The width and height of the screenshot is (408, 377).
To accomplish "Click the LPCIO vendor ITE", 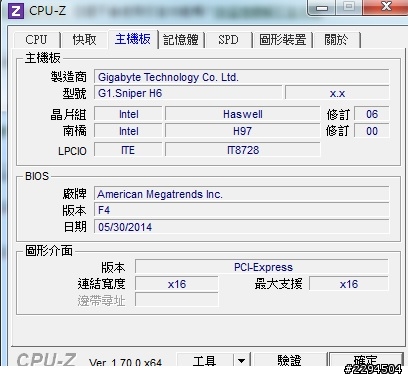I will pos(128,150).
